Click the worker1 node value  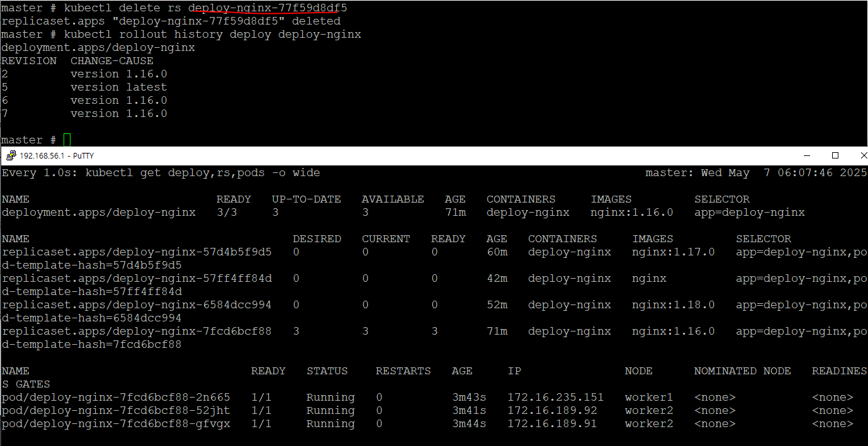[649, 397]
